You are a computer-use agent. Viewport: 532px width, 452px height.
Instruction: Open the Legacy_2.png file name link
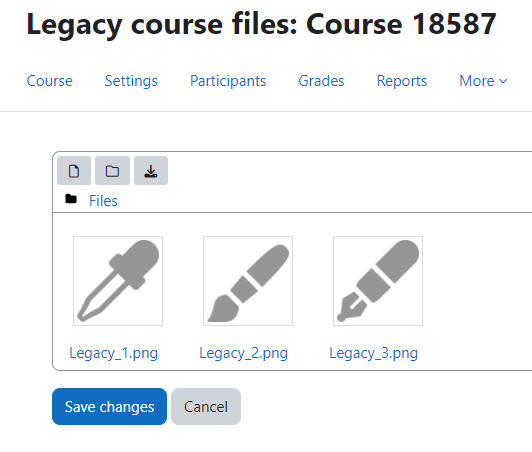tap(244, 353)
